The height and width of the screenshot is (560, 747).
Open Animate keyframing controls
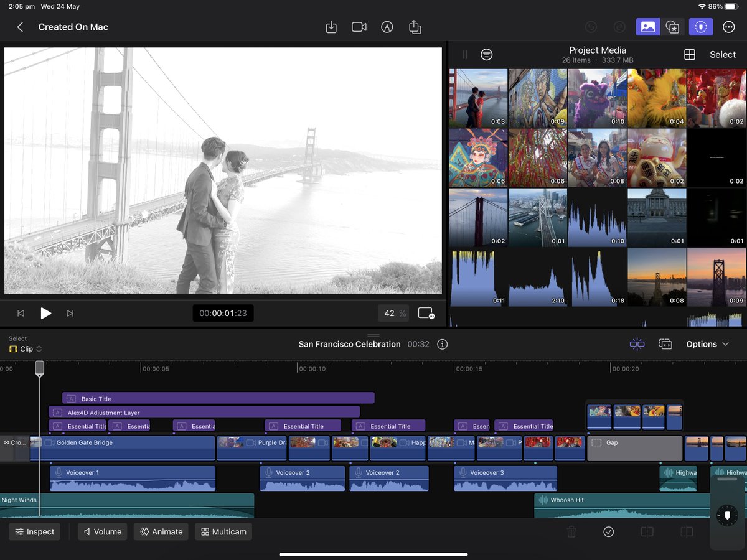pos(161,532)
